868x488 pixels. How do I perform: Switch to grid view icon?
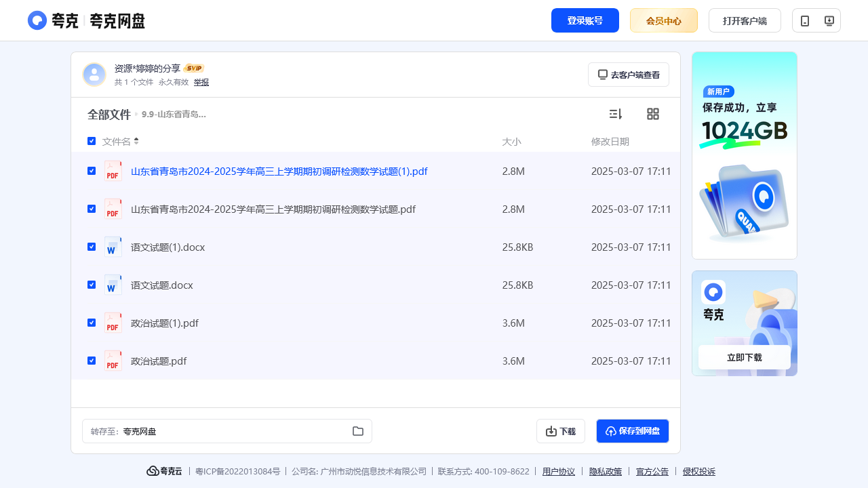click(x=653, y=114)
